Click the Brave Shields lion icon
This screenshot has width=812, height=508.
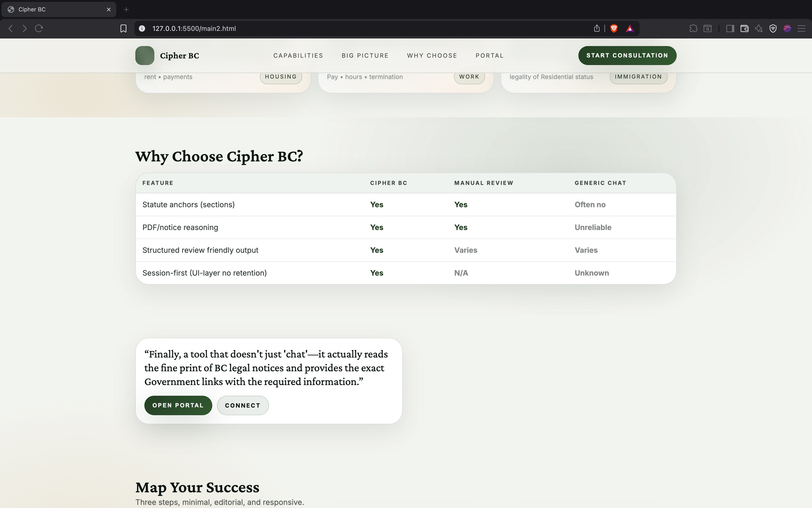(x=614, y=28)
